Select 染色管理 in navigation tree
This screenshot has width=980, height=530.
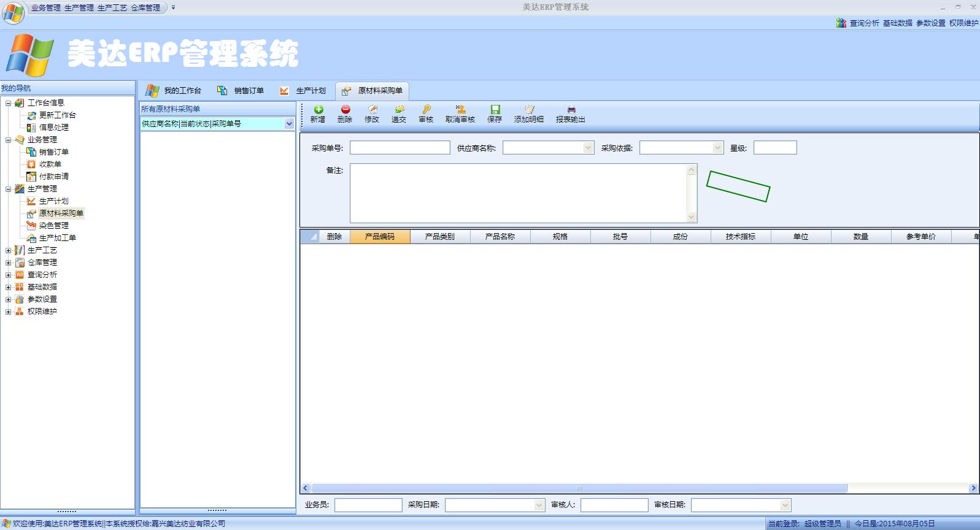(x=54, y=226)
